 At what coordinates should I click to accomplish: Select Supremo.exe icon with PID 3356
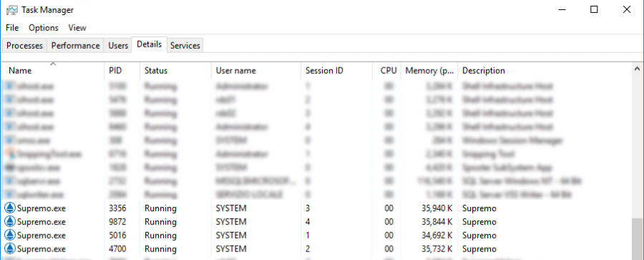(x=9, y=208)
